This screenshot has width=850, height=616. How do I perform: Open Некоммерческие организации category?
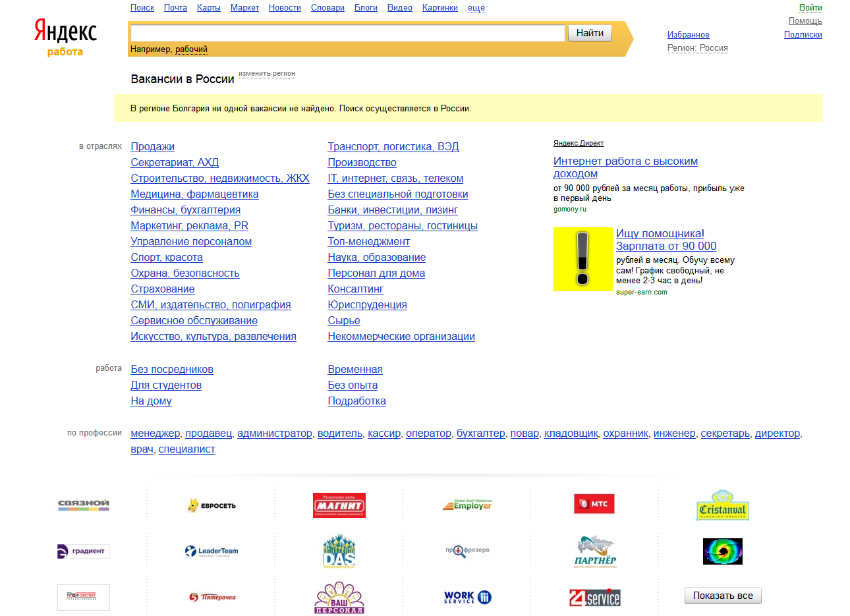coord(401,337)
